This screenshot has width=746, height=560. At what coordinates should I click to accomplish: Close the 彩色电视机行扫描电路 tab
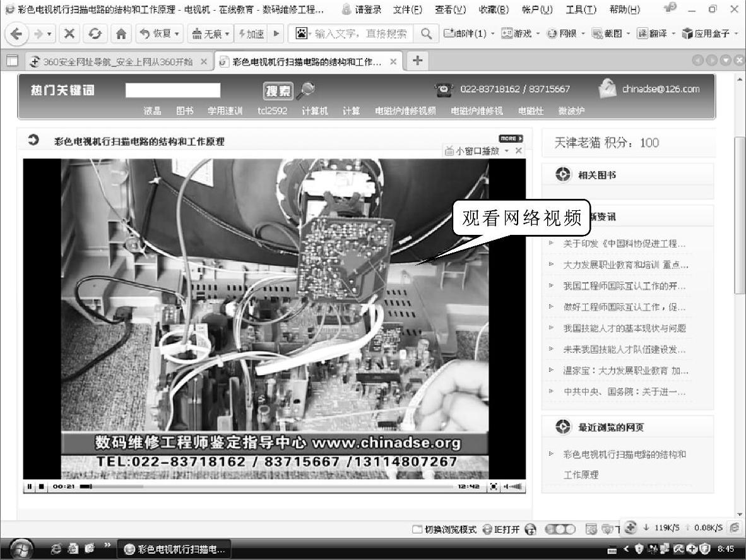pos(393,61)
